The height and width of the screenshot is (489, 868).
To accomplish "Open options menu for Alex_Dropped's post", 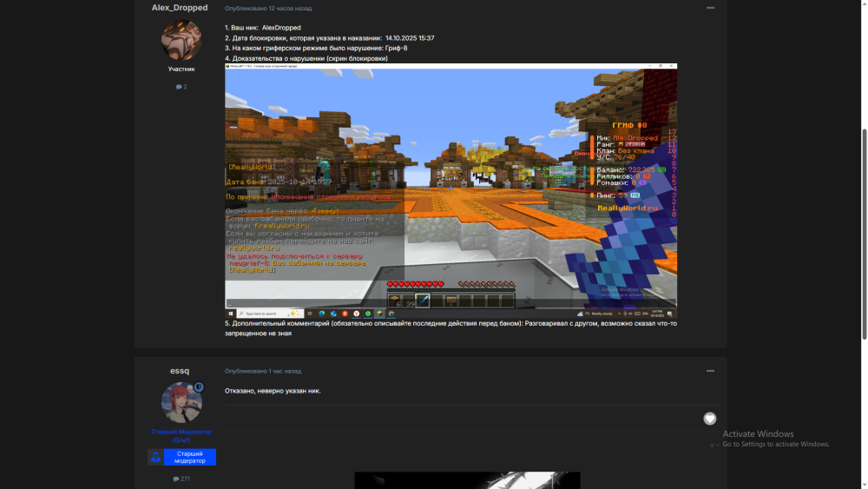I will [710, 8].
